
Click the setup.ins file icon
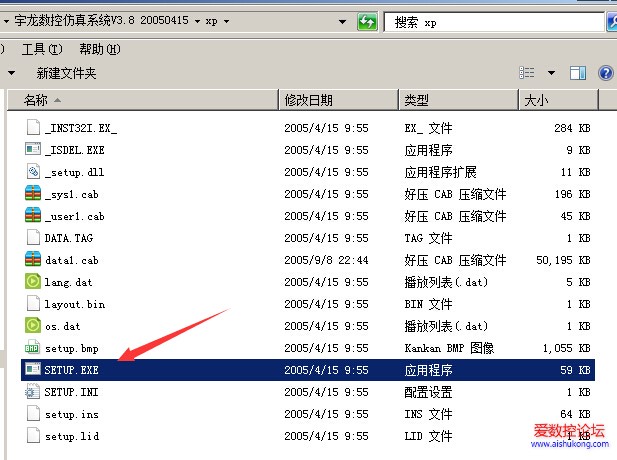[33, 414]
